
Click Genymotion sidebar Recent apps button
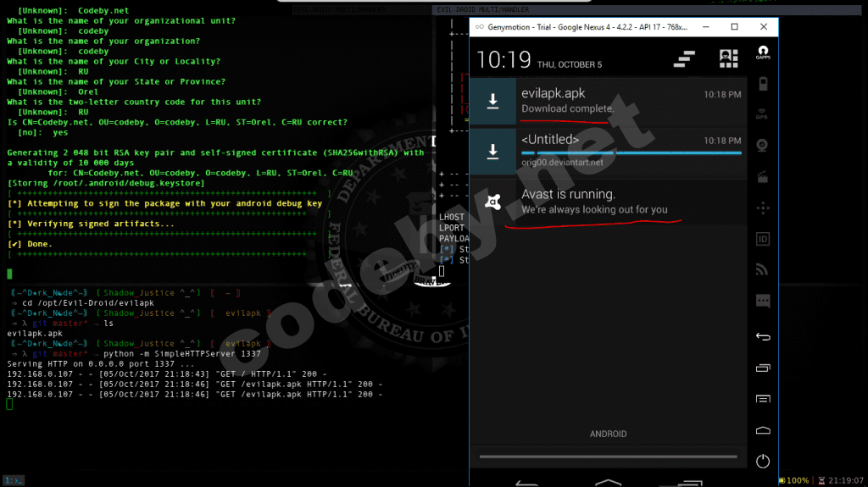763,368
